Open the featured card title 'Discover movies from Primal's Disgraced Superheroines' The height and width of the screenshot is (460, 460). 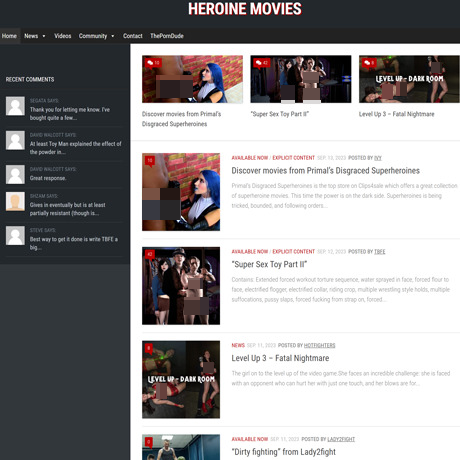pyautogui.click(x=181, y=119)
